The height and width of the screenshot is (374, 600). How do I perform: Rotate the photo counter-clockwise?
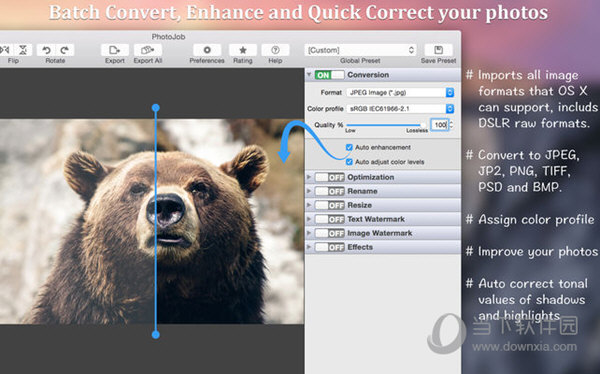point(46,50)
